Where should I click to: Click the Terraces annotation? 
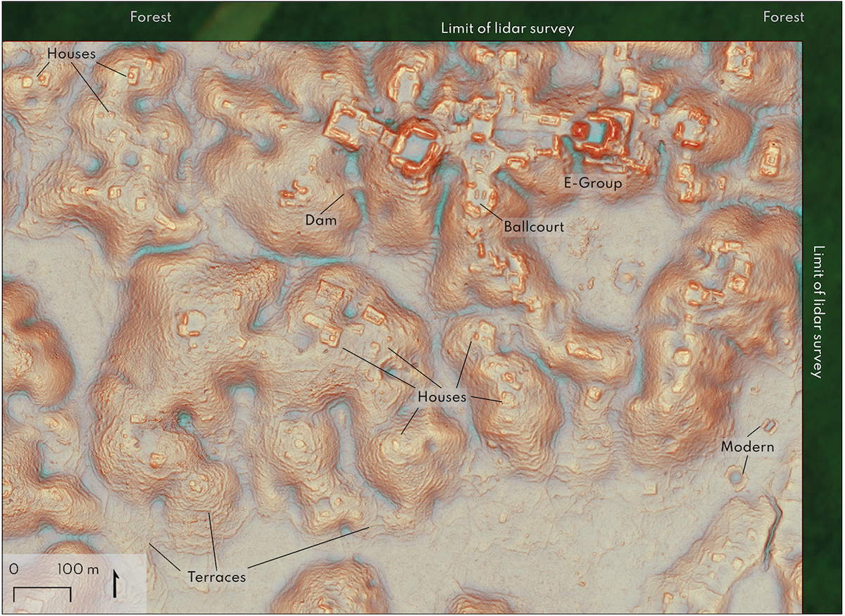215,576
